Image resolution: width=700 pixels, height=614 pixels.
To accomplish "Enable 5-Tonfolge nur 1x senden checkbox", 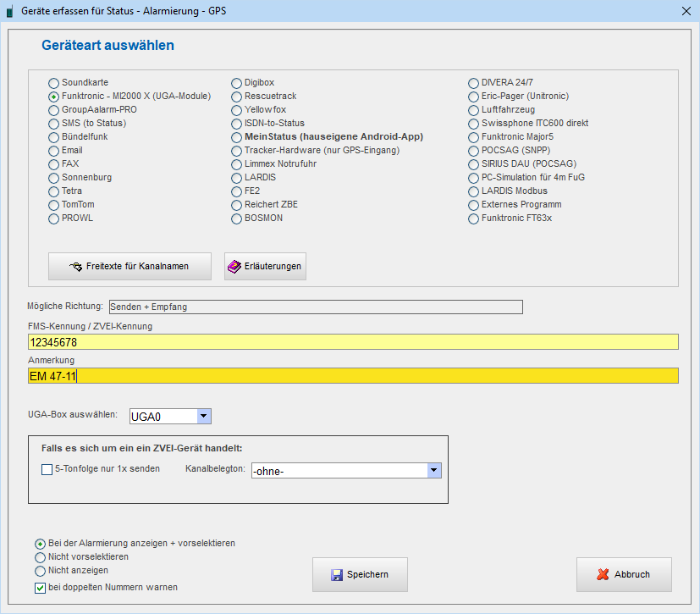I will [47, 469].
